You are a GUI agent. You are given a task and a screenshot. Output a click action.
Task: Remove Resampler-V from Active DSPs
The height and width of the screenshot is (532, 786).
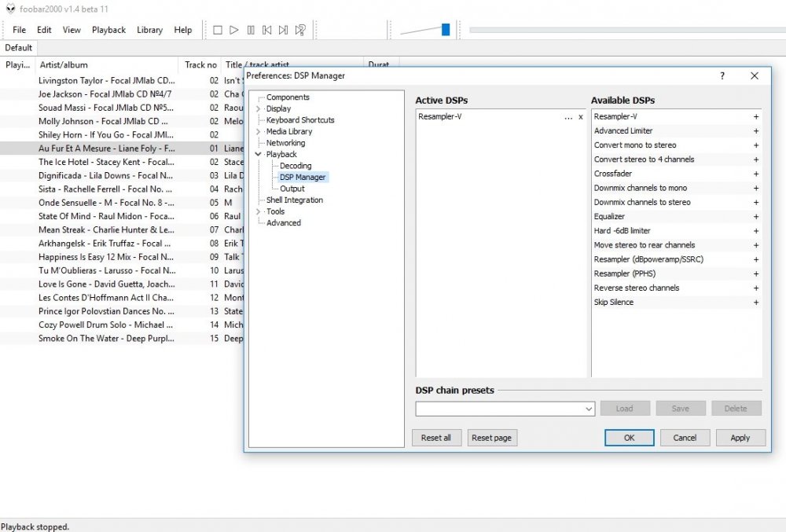581,117
